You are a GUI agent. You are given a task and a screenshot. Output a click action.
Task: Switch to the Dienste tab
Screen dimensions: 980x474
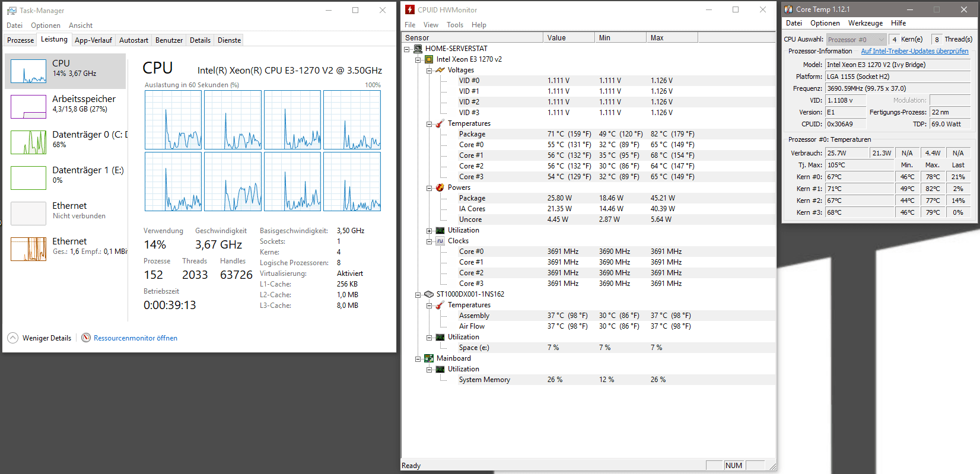[229, 40]
